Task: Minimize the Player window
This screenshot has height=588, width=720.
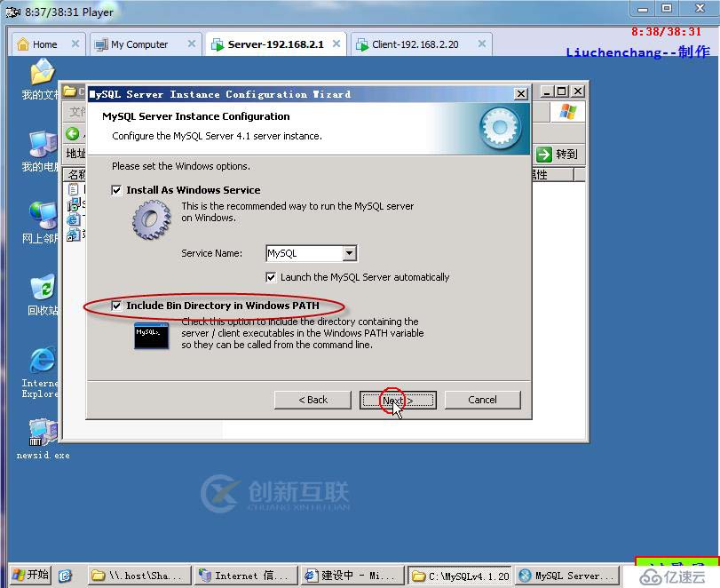Action: pyautogui.click(x=643, y=8)
